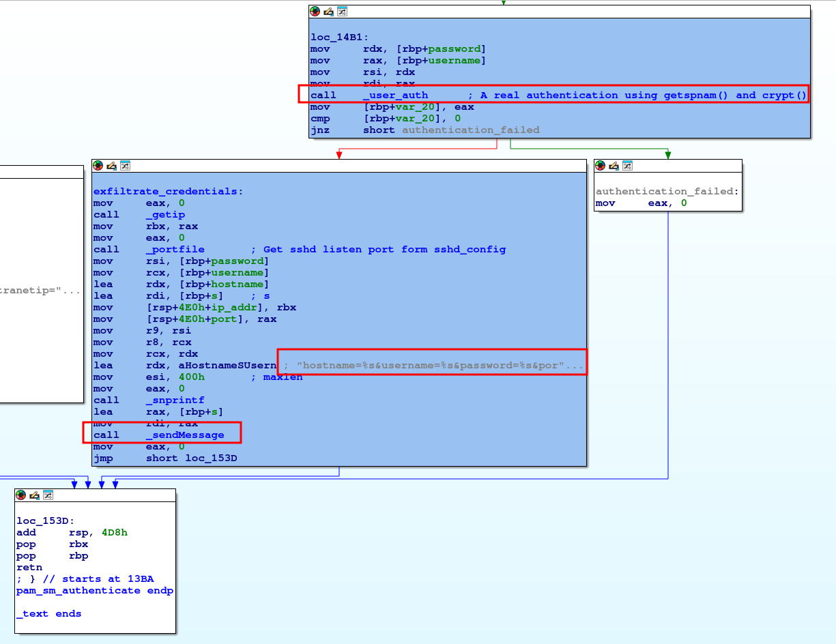Click 'mov eax, 0' in authentication_failed node

coord(641,203)
